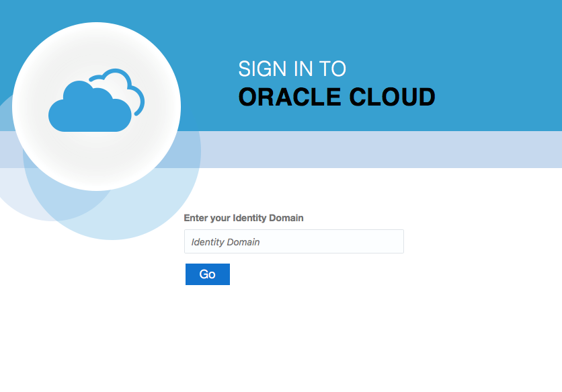The width and height of the screenshot is (562, 392).
Task: Click the 'ORACLE CLOUD' heading text
Action: (337, 97)
